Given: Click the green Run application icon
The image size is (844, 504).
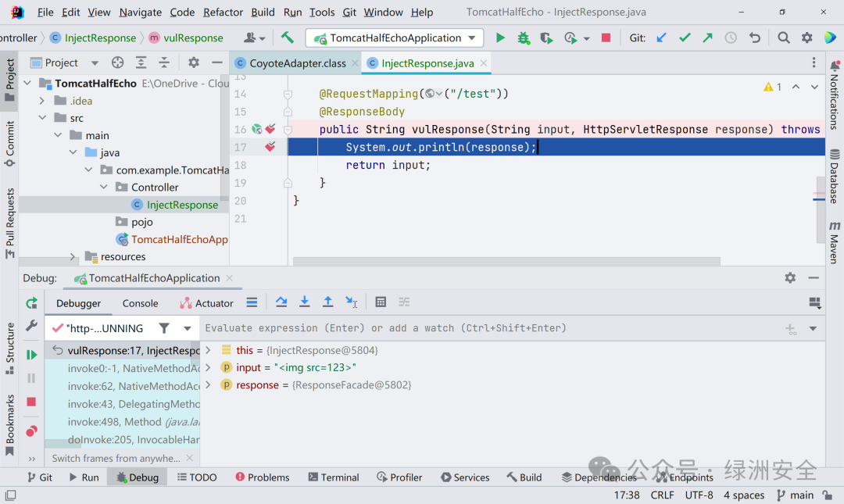Looking at the screenshot, I should pyautogui.click(x=500, y=38).
